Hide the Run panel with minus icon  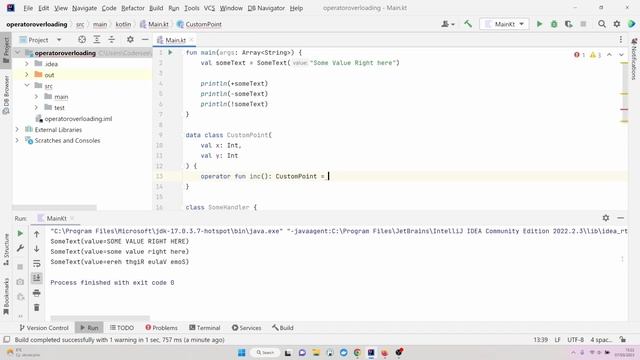(620, 218)
